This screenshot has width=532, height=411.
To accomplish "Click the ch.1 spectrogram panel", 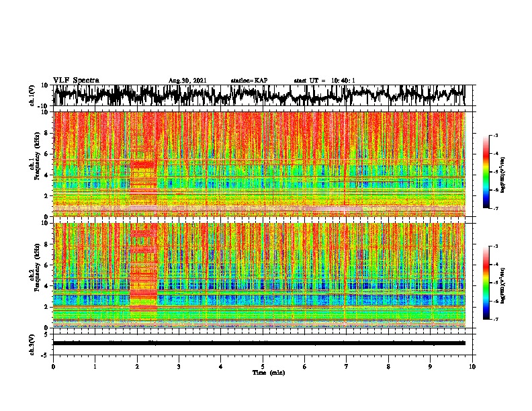I will [x=259, y=164].
